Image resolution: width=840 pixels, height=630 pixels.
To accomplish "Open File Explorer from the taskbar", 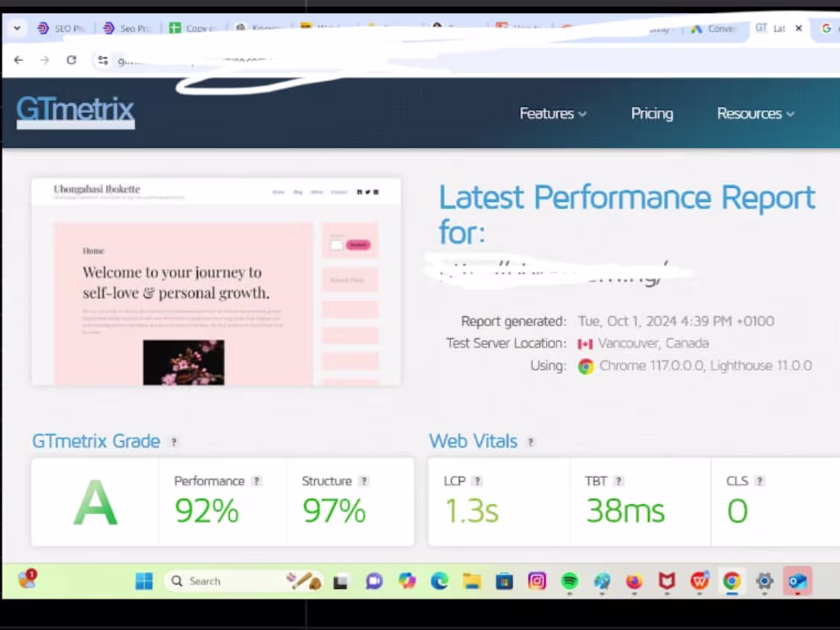I will coord(472,581).
